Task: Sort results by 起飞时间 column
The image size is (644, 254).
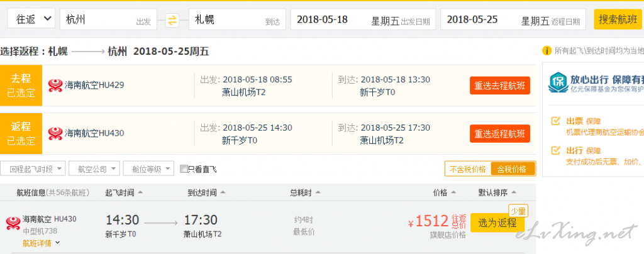Action: click(x=124, y=192)
